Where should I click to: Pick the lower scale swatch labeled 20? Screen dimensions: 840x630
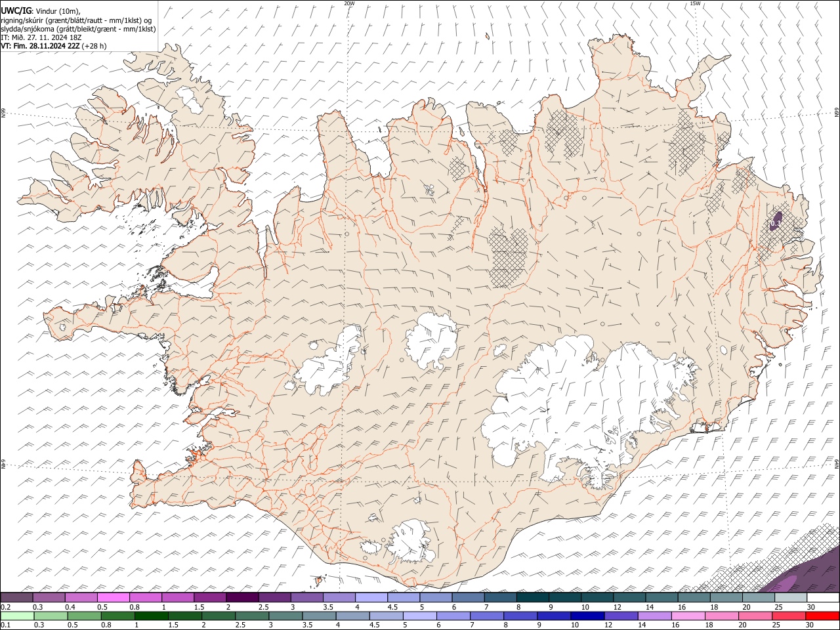tap(755, 616)
